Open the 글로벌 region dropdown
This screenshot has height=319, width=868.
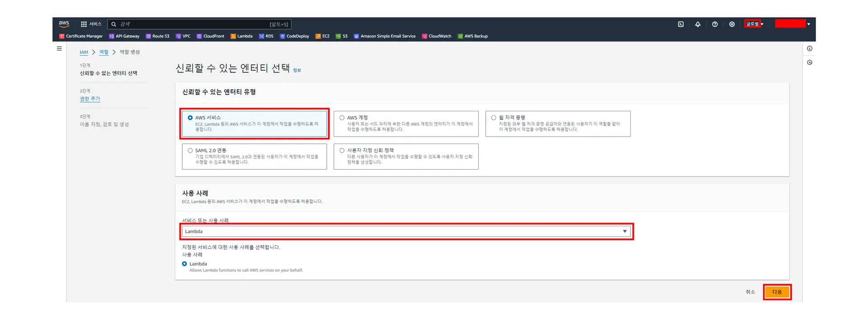point(754,24)
